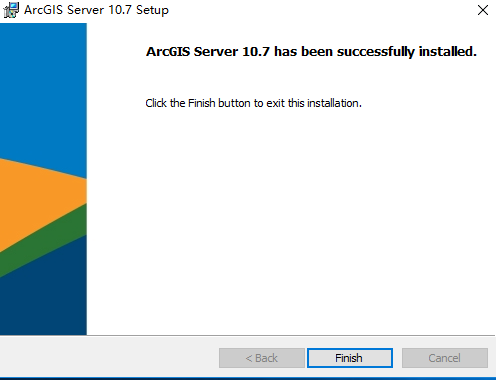The width and height of the screenshot is (496, 380).
Task: Click the word 'Finish' in the instruction sentence
Action: (201, 103)
